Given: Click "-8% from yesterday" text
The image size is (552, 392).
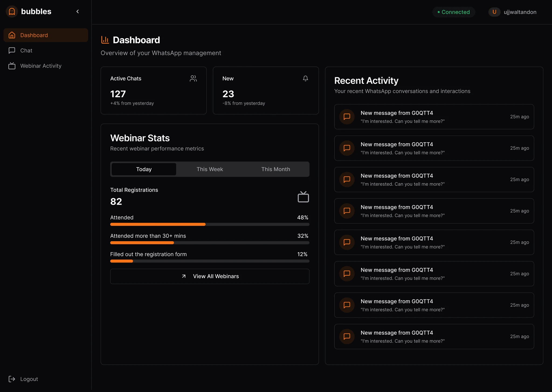Looking at the screenshot, I should pos(244,103).
